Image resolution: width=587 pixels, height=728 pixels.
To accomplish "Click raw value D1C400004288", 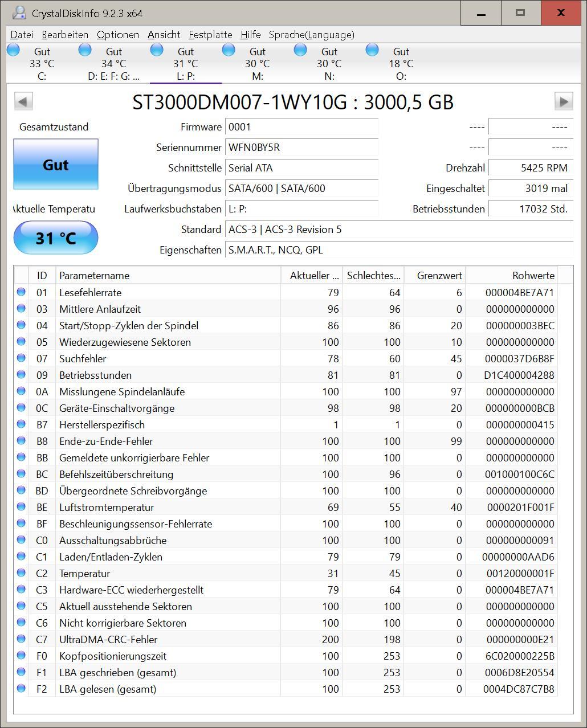I will click(519, 375).
